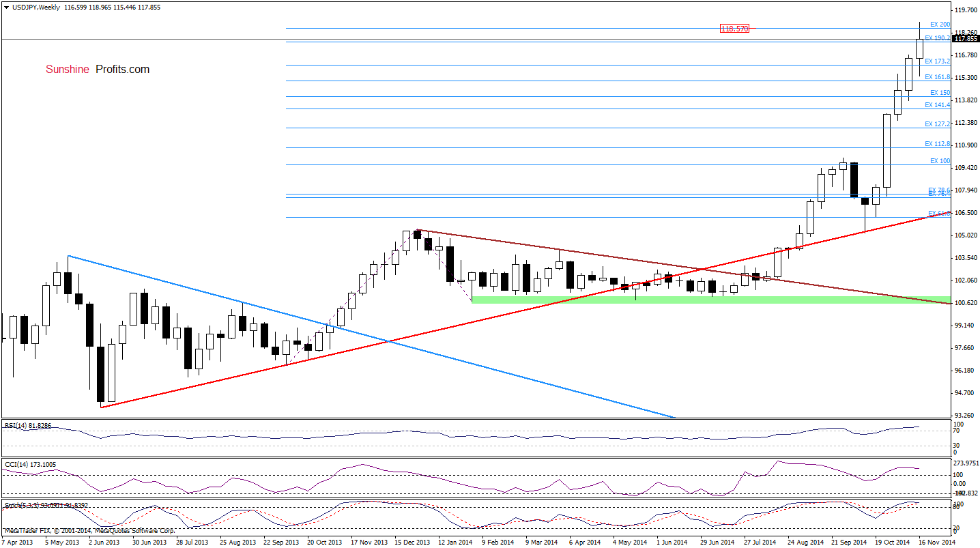This screenshot has height=548, width=980.
Task: Click the 117.855 current price tag
Action: tap(966, 39)
